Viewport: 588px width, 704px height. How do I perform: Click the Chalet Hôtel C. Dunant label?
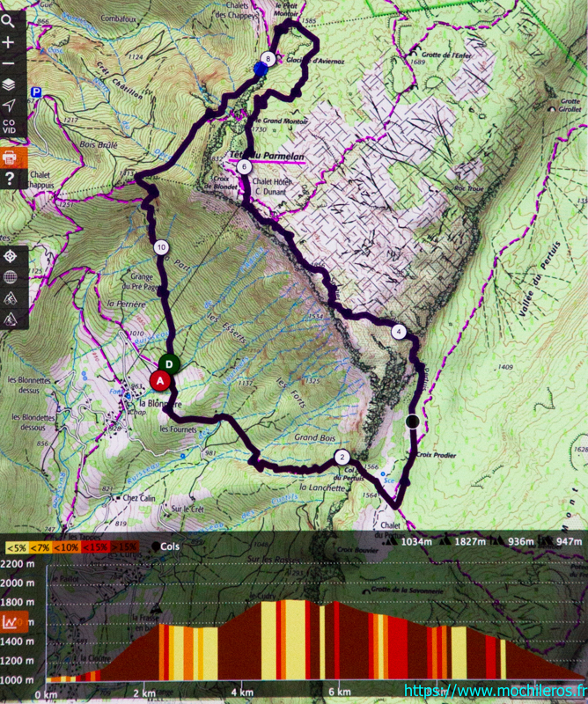tap(272, 187)
